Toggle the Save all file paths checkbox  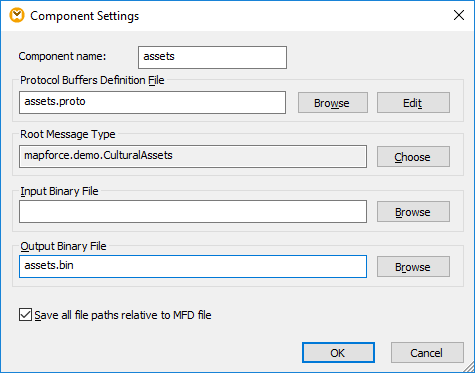25,315
